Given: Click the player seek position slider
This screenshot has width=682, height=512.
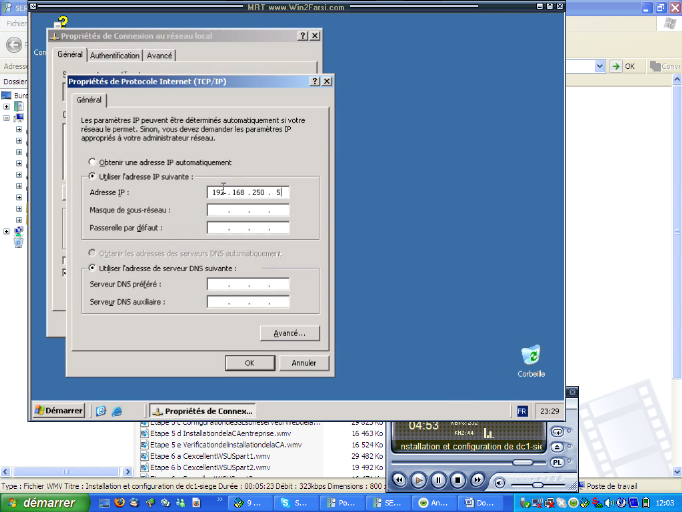Looking at the screenshot, I should pyautogui.click(x=522, y=462).
